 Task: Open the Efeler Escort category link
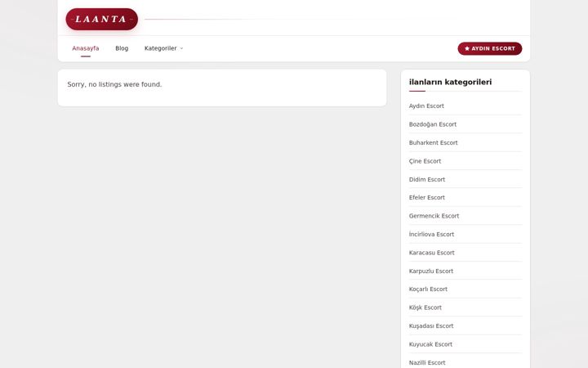[427, 198]
